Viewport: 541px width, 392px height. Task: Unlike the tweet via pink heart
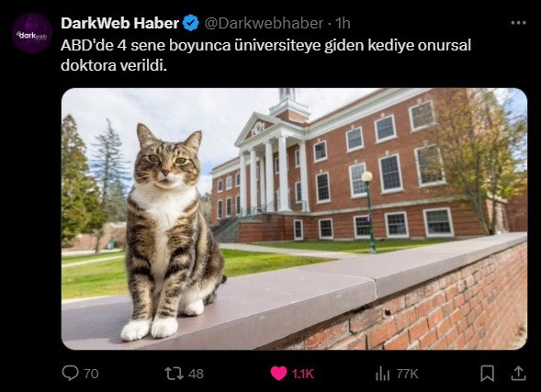(x=278, y=374)
